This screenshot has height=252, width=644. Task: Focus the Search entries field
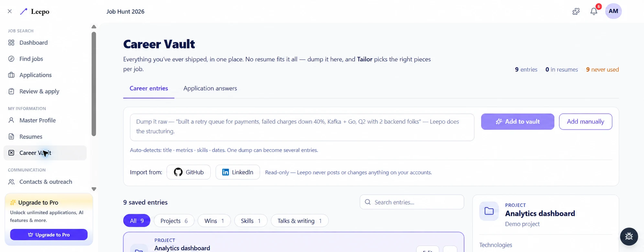pos(412,202)
